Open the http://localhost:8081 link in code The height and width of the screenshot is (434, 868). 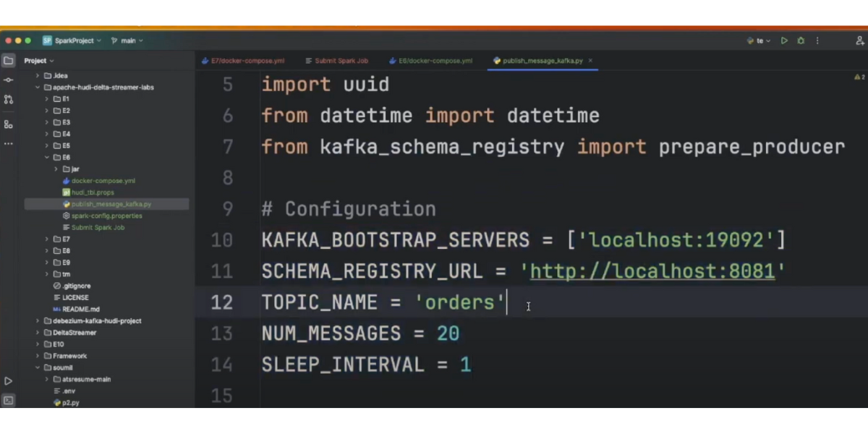[652, 271]
